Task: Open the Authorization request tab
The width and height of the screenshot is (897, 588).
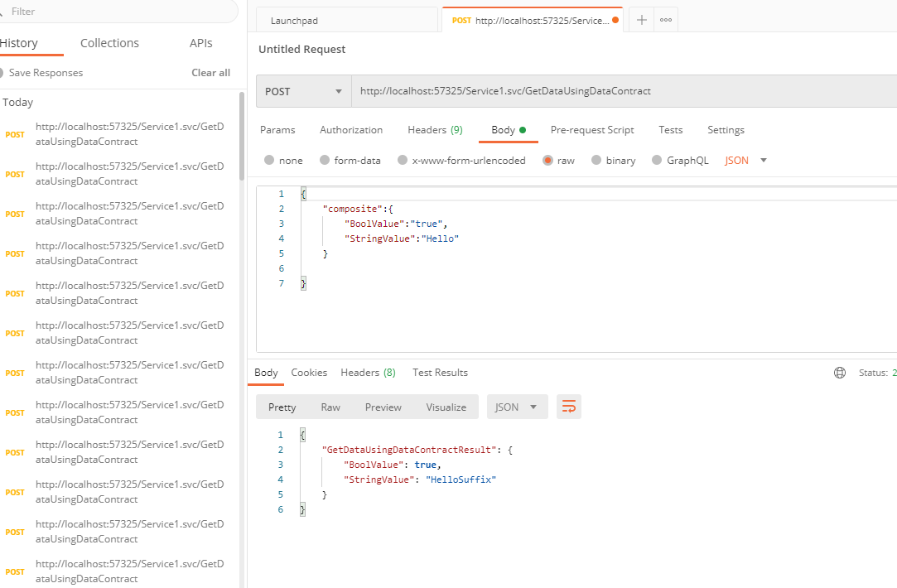Action: [x=351, y=130]
